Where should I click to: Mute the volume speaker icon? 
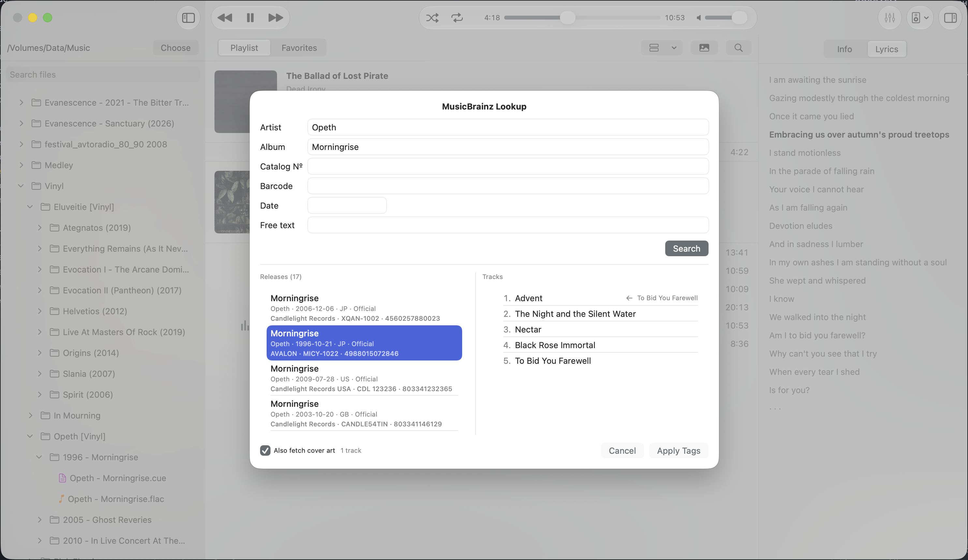point(699,18)
